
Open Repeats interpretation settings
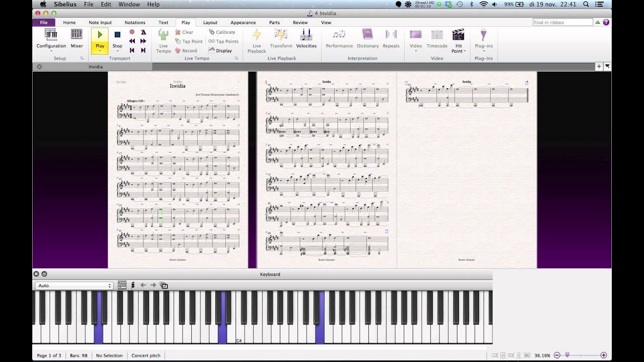(x=391, y=39)
